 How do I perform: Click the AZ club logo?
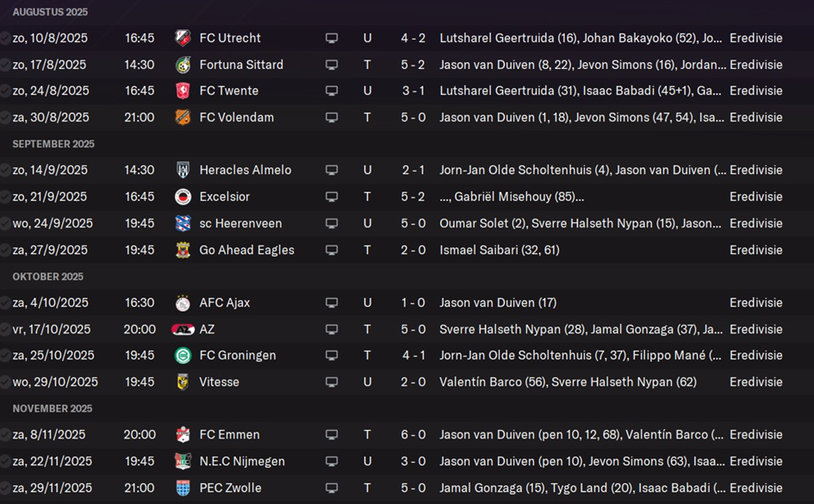(183, 329)
